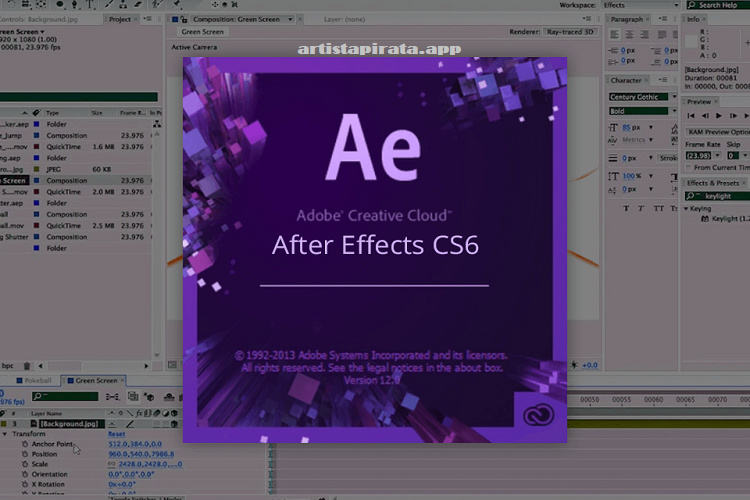Open the Paragraph panel options menu icon
The width and height of the screenshot is (750, 500).
point(662,19)
